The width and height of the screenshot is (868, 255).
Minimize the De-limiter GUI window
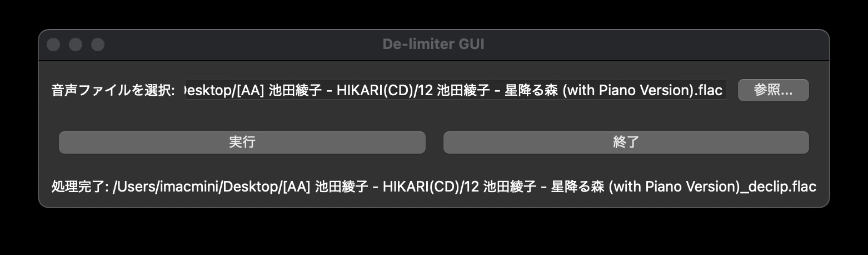click(x=76, y=45)
